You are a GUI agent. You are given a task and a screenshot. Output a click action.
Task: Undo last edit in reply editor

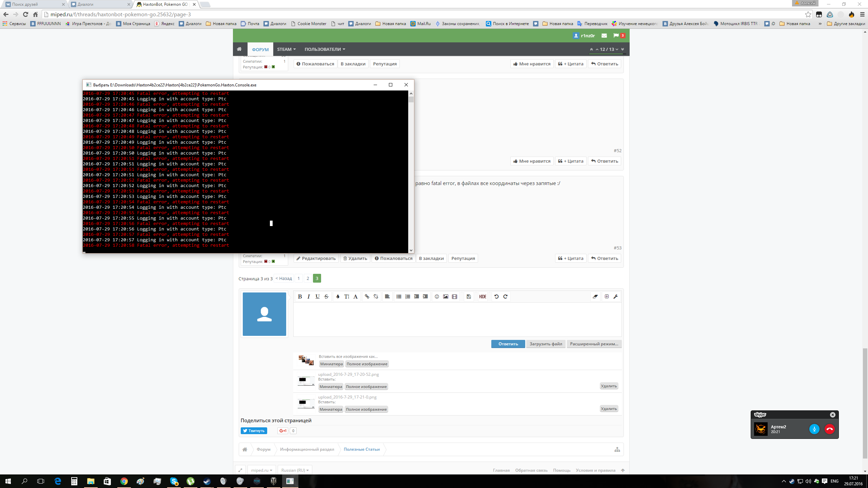point(496,297)
